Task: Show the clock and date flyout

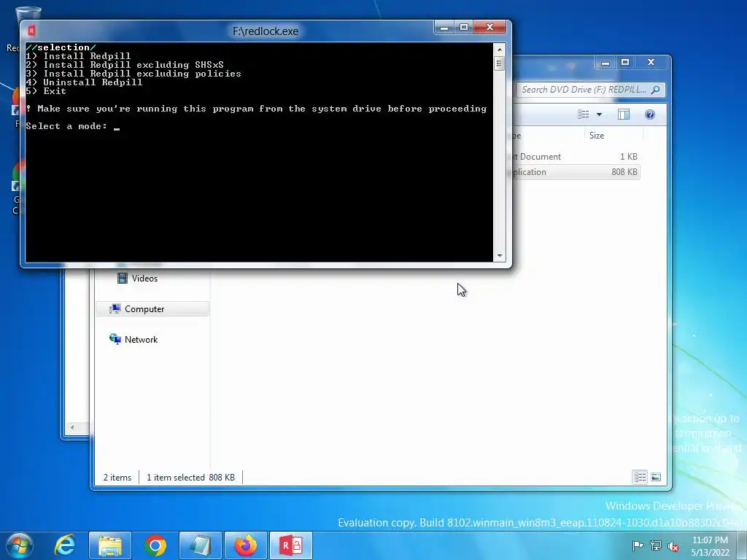Action: point(710,546)
